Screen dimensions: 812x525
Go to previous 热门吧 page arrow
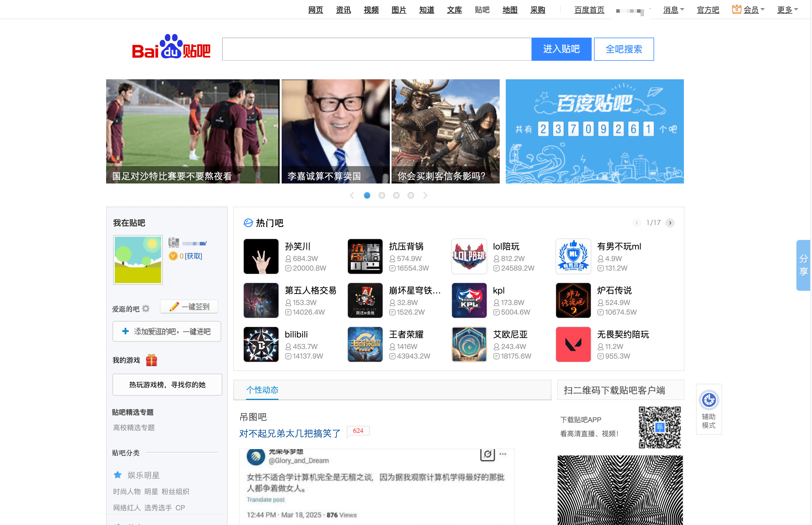point(636,223)
